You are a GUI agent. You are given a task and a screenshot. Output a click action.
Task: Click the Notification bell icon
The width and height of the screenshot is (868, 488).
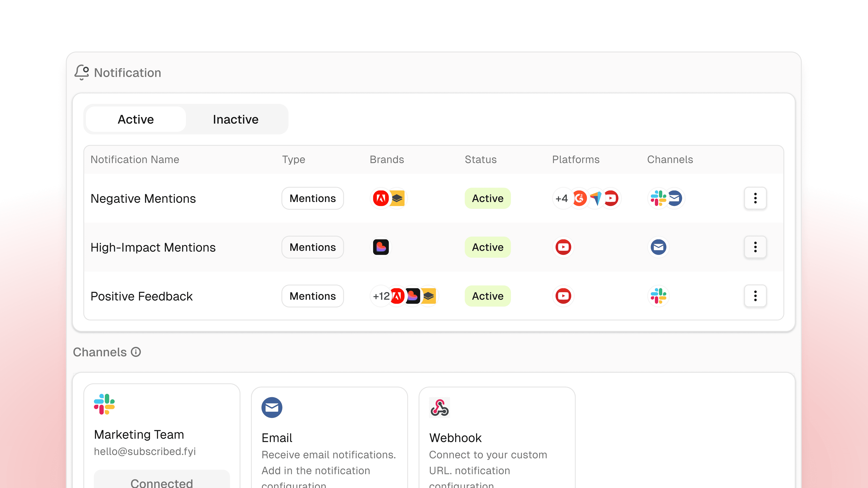coord(82,72)
